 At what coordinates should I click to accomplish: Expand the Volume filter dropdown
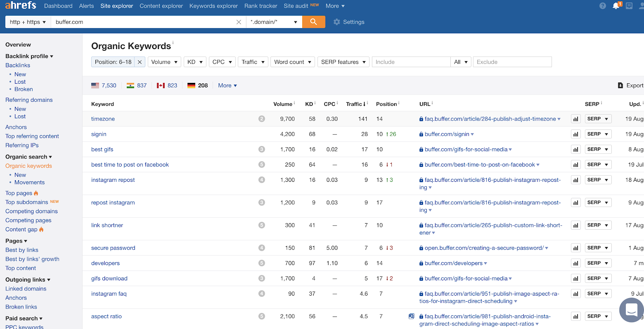pyautogui.click(x=164, y=62)
